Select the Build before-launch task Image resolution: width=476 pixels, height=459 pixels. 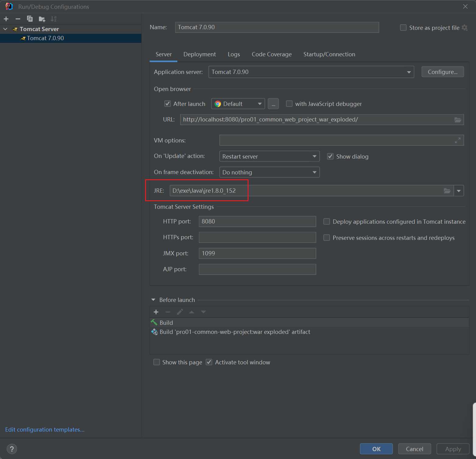tap(309, 323)
